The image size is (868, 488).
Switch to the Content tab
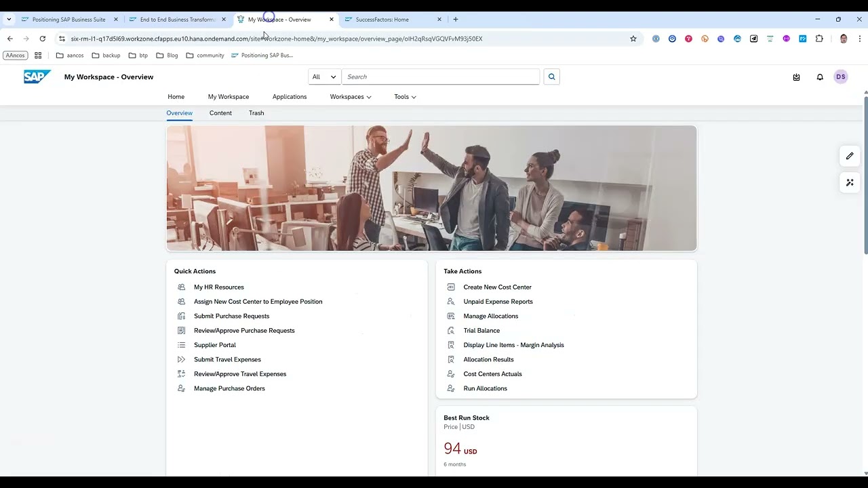[x=220, y=113]
